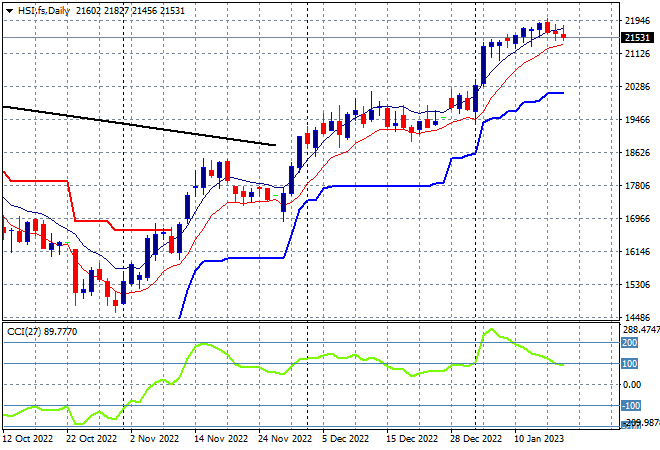Viewport: 660px width, 450px height.
Task: Click the 100 level label on CCI
Action: (629, 363)
